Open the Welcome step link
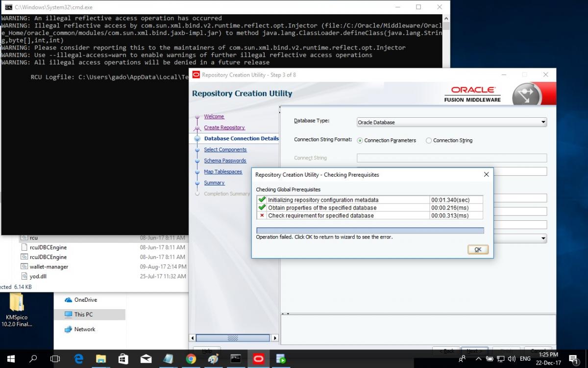588x368 pixels. pos(214,117)
